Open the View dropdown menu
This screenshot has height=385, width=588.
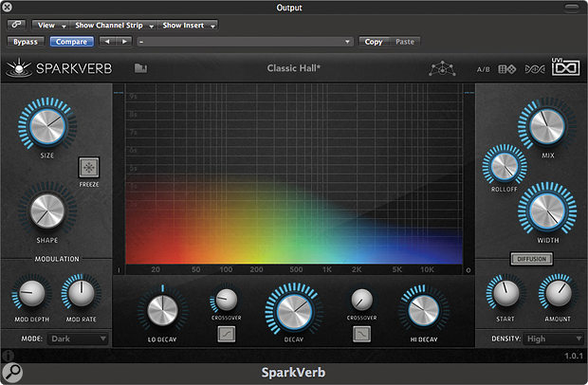point(50,25)
